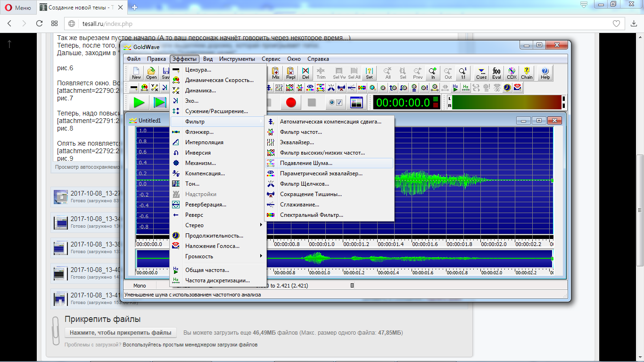
Task: Click the red Record button
Action: [x=291, y=102]
